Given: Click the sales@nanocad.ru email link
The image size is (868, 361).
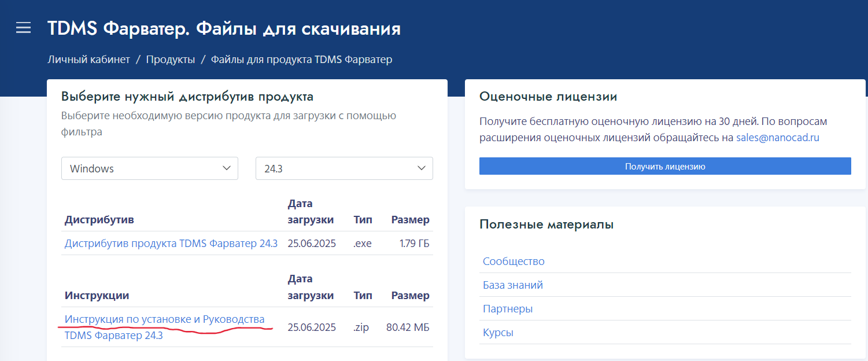Looking at the screenshot, I should pos(777,138).
